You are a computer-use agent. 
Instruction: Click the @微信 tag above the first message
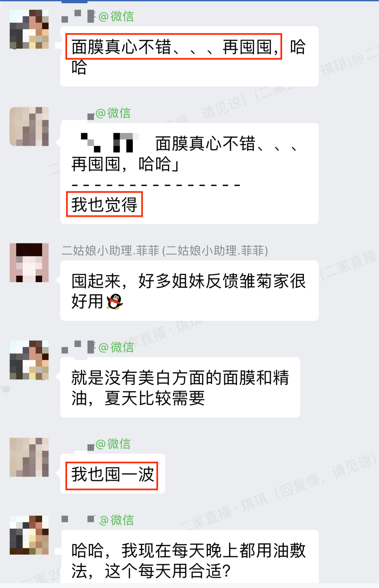(x=116, y=16)
